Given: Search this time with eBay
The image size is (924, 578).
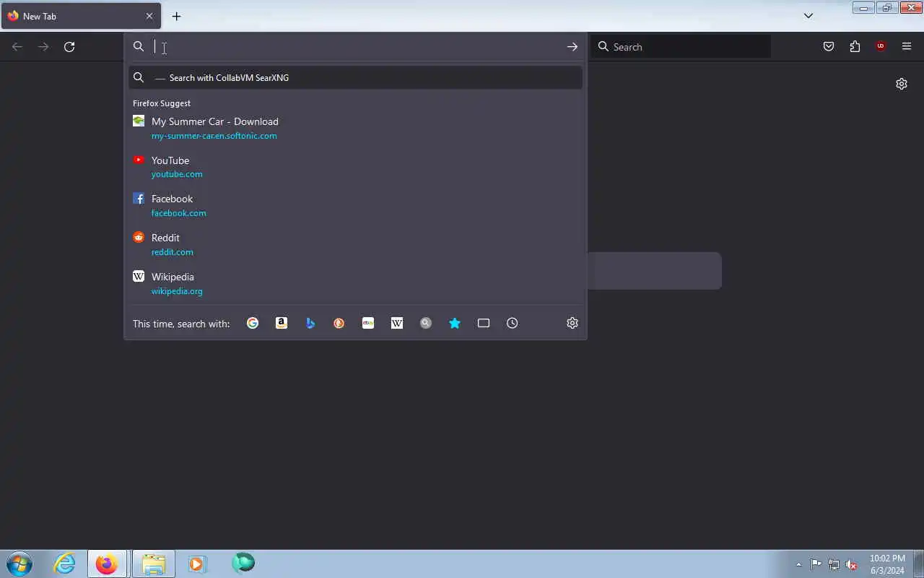Looking at the screenshot, I should pyautogui.click(x=368, y=323).
